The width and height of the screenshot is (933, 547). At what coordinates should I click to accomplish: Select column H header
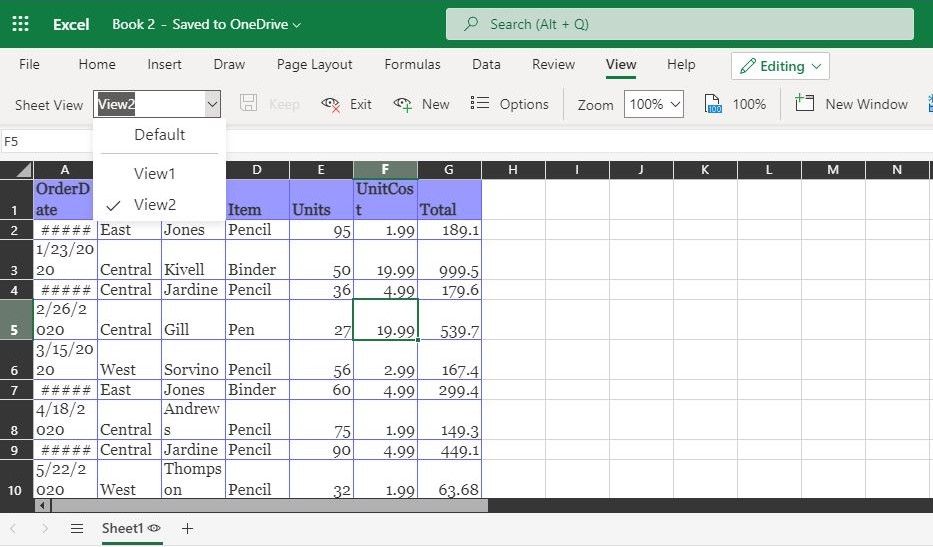[x=513, y=170]
